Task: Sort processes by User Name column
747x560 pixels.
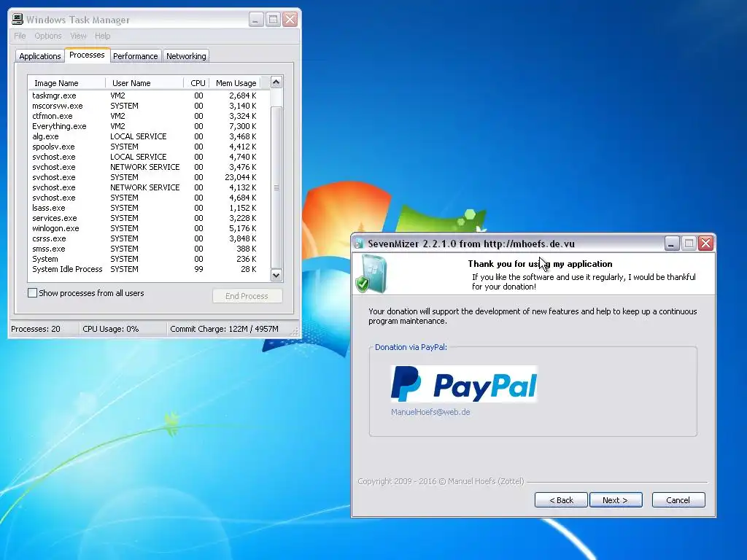Action: [x=144, y=83]
